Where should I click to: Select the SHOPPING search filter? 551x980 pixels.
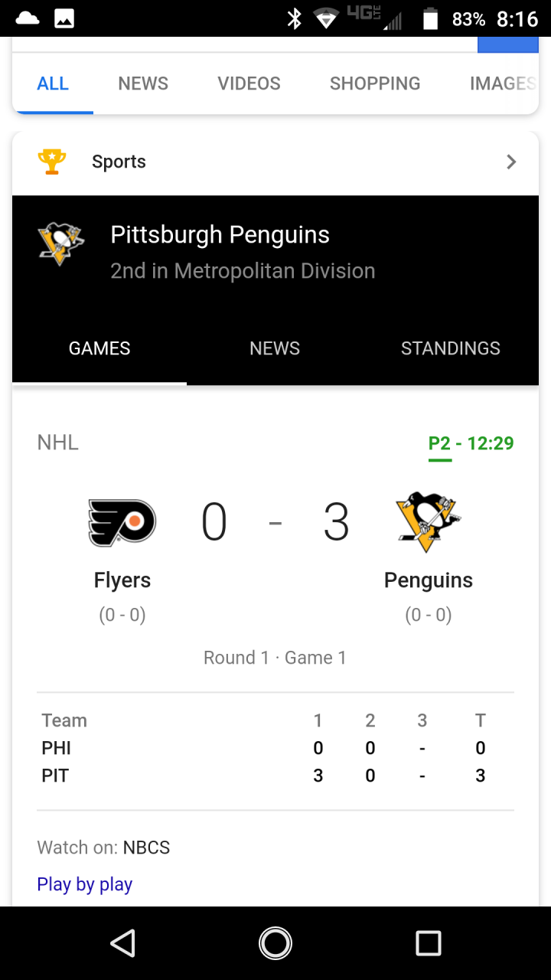[375, 83]
